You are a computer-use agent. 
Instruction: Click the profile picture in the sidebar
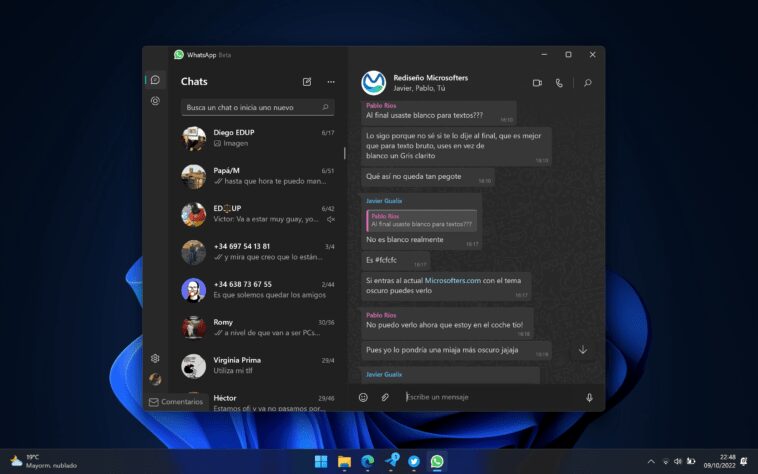click(155, 379)
